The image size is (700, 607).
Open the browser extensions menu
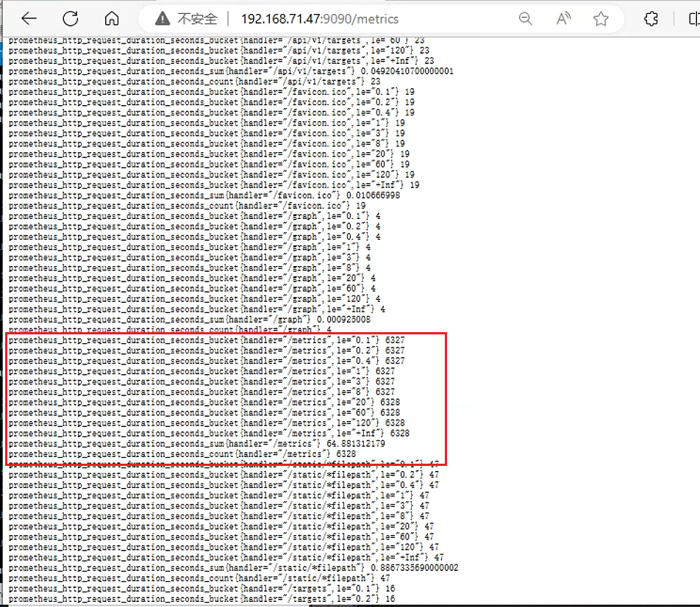click(x=651, y=19)
